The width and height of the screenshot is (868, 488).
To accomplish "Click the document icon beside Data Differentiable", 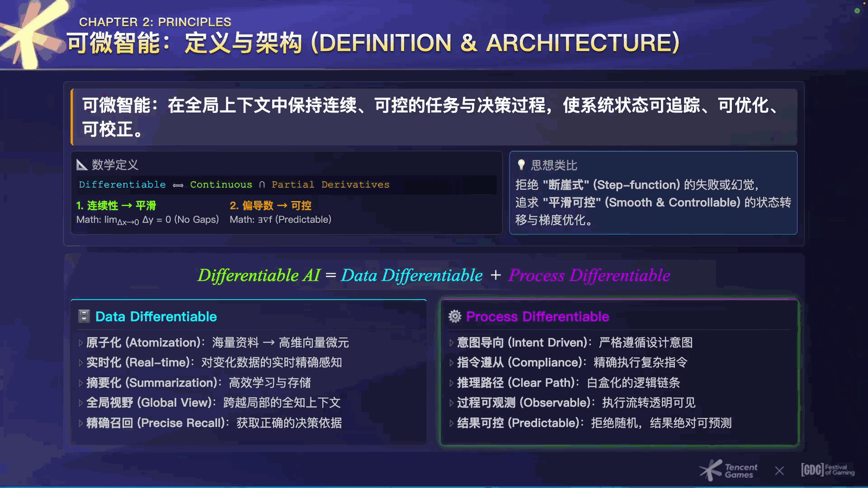I will [84, 316].
